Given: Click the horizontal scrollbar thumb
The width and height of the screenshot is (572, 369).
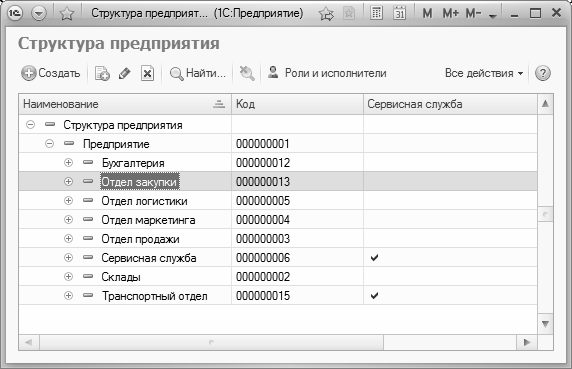Looking at the screenshot, I should click(x=212, y=342).
